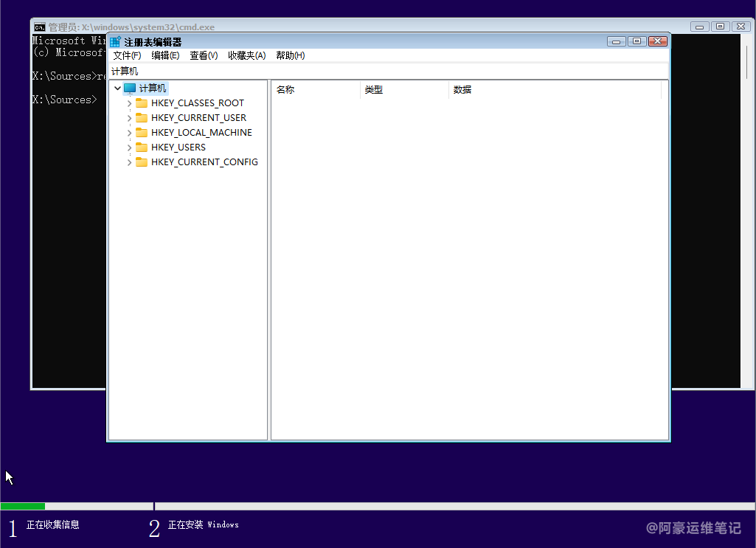Click the cmd.exe title bar icon
This screenshot has width=756, height=548.
[40, 27]
